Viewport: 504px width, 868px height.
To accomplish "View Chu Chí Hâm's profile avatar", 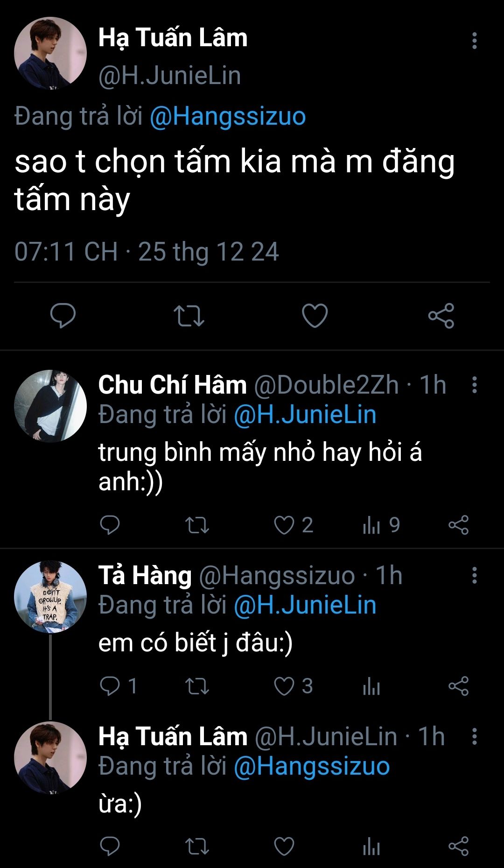I will point(50,406).
